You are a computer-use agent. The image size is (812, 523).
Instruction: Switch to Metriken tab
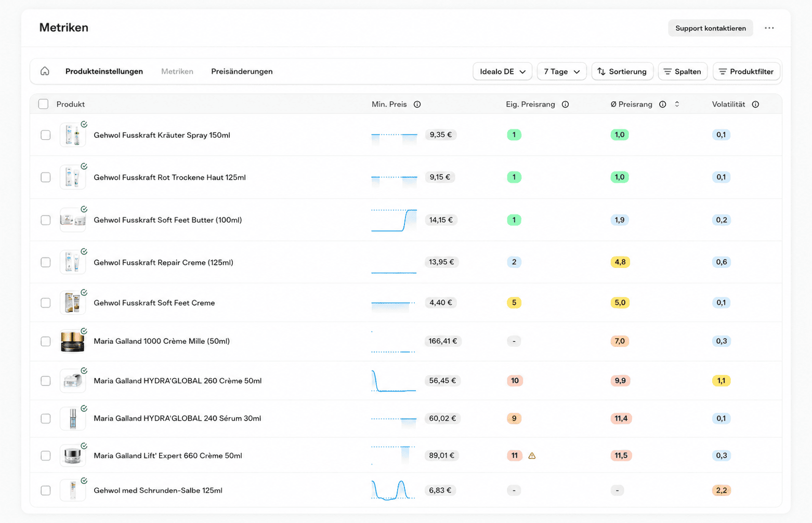click(177, 72)
